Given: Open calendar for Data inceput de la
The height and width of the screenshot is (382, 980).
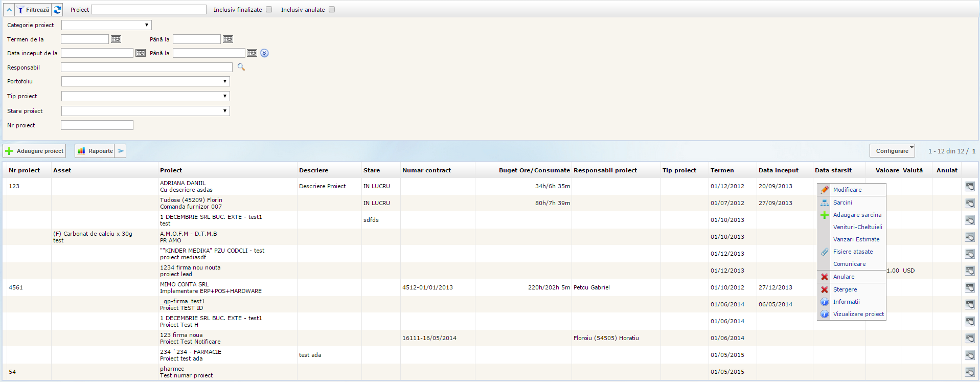Looking at the screenshot, I should (141, 53).
